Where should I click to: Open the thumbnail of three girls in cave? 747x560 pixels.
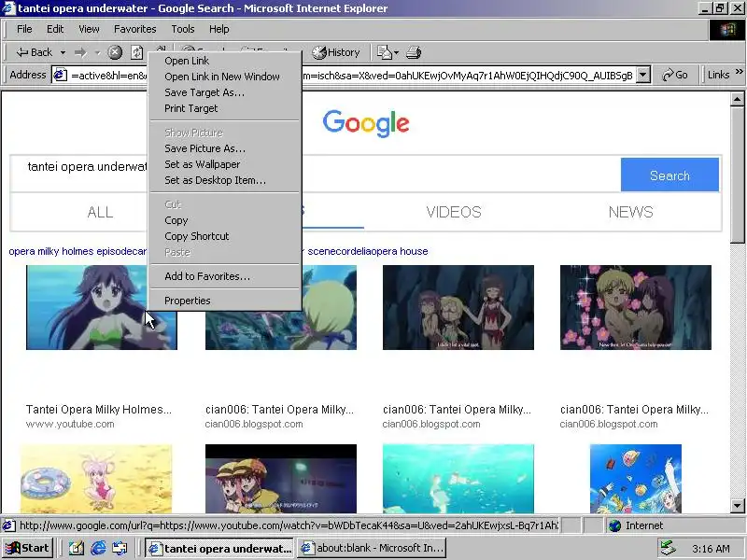click(x=458, y=307)
